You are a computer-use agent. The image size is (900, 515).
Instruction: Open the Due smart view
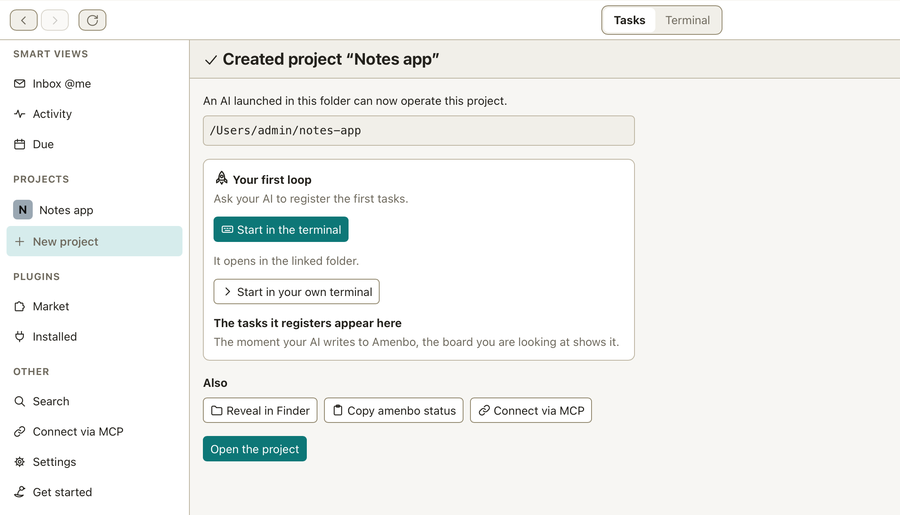pyautogui.click(x=94, y=144)
